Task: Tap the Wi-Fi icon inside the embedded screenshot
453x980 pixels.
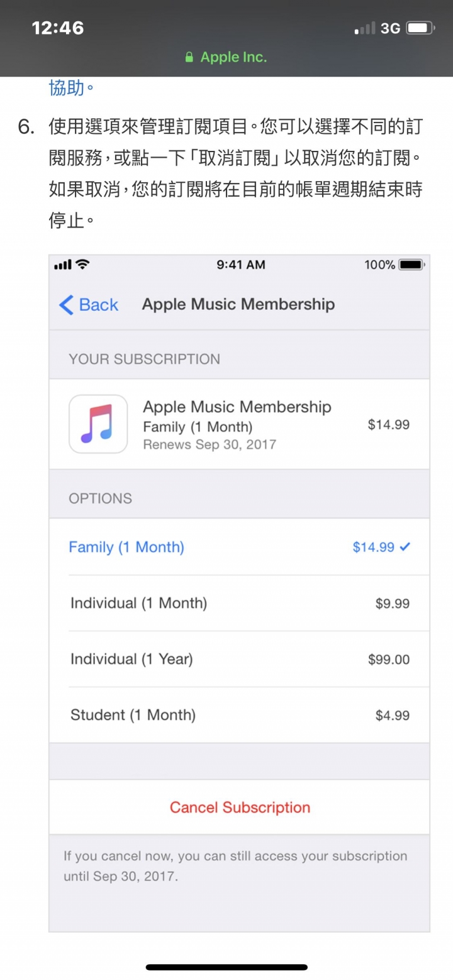Action: (82, 265)
